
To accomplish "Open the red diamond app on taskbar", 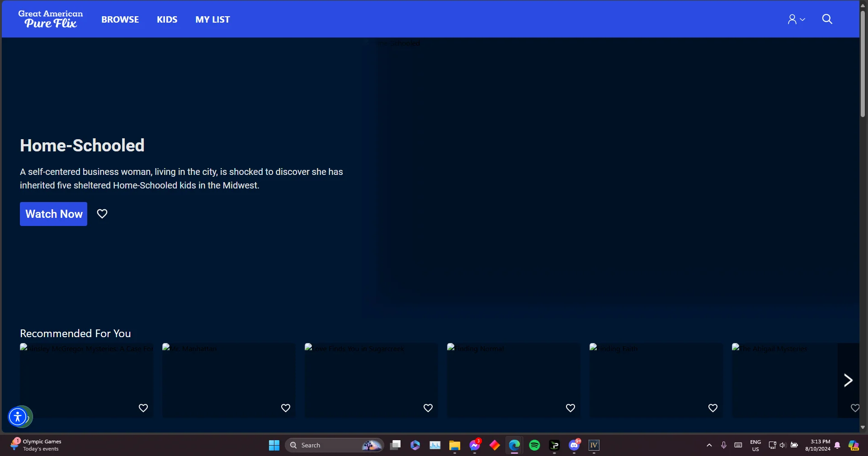I will point(495,445).
